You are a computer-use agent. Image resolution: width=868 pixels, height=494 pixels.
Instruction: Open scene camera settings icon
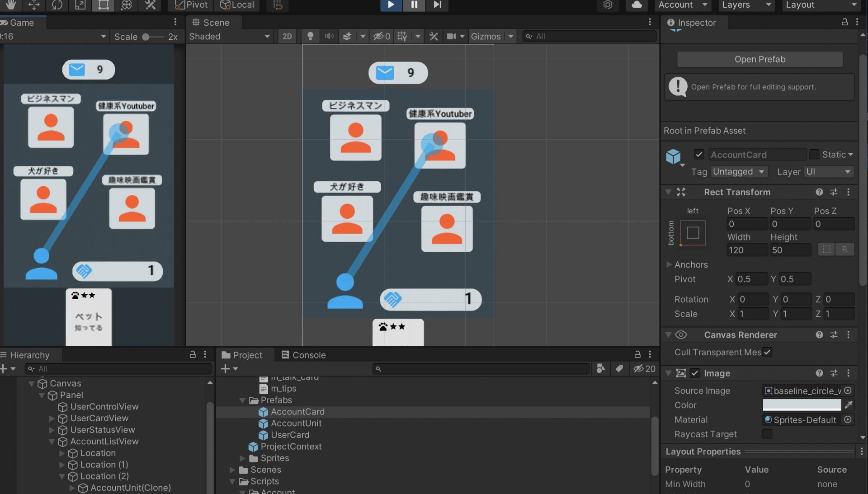(451, 37)
